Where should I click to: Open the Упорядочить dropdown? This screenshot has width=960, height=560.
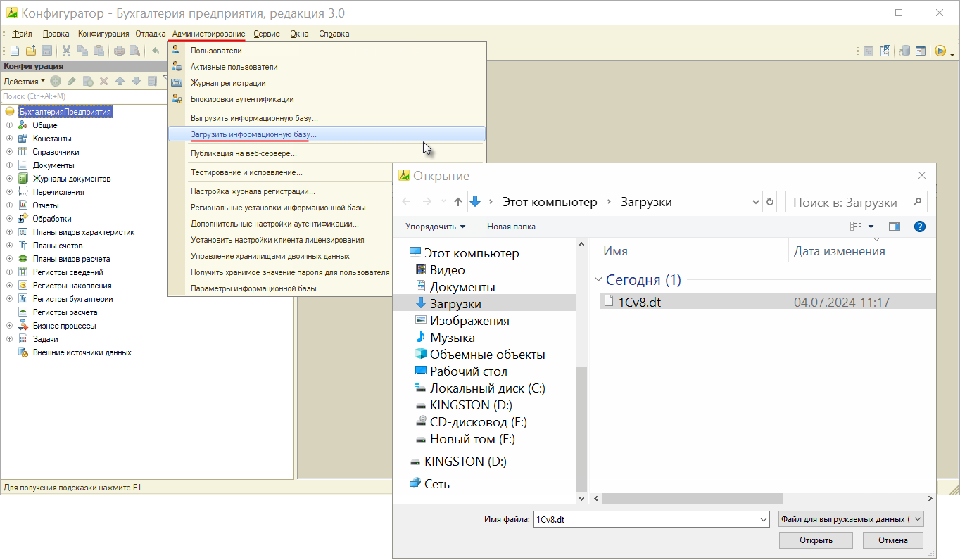(x=435, y=227)
